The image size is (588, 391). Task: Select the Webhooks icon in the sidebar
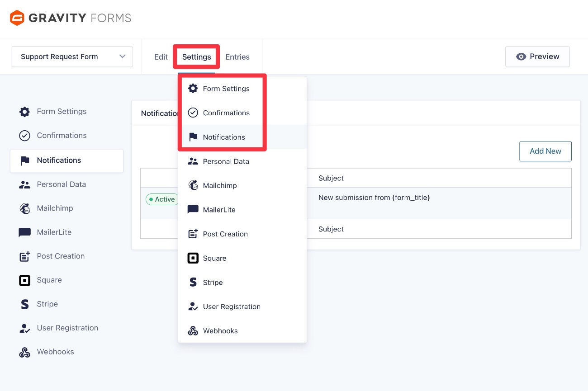(24, 352)
